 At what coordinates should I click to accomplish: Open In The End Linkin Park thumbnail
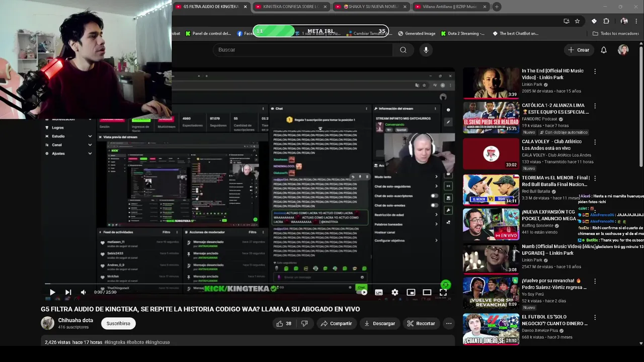pos(491,83)
